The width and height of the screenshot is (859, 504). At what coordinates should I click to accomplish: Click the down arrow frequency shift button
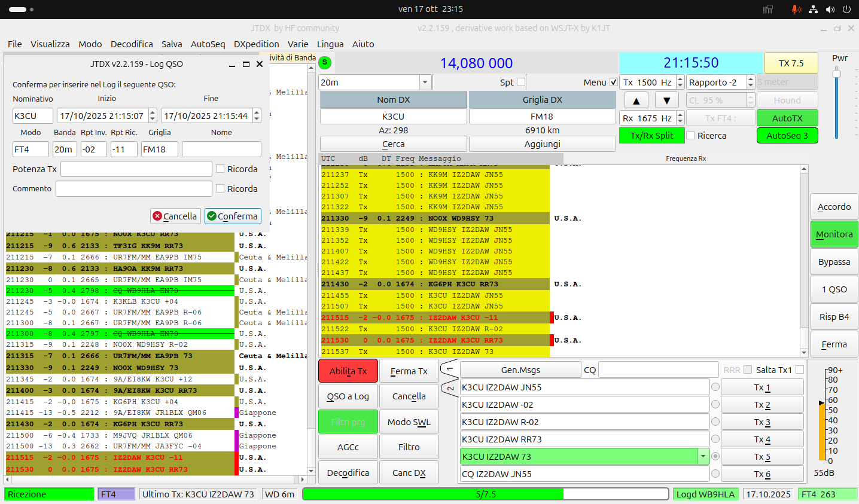[666, 100]
